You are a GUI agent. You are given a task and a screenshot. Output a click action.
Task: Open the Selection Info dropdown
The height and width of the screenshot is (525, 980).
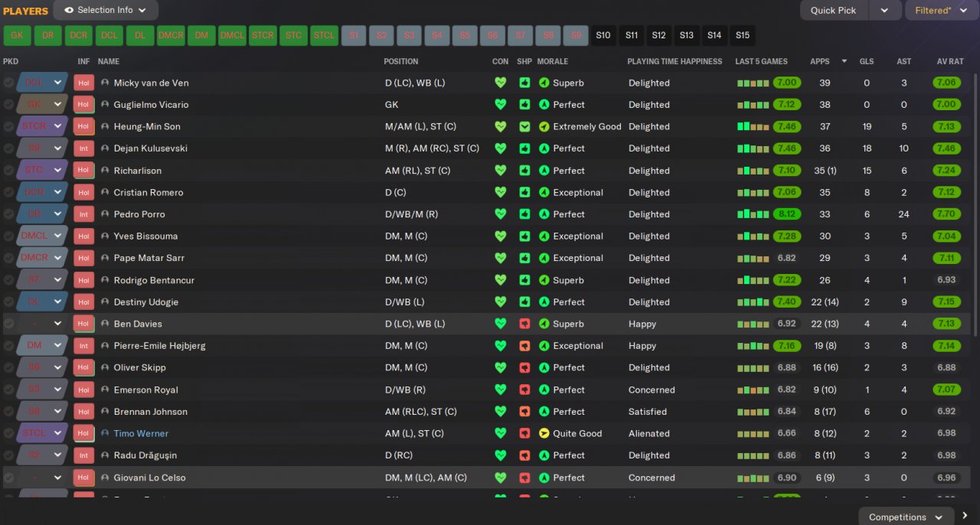coord(106,10)
